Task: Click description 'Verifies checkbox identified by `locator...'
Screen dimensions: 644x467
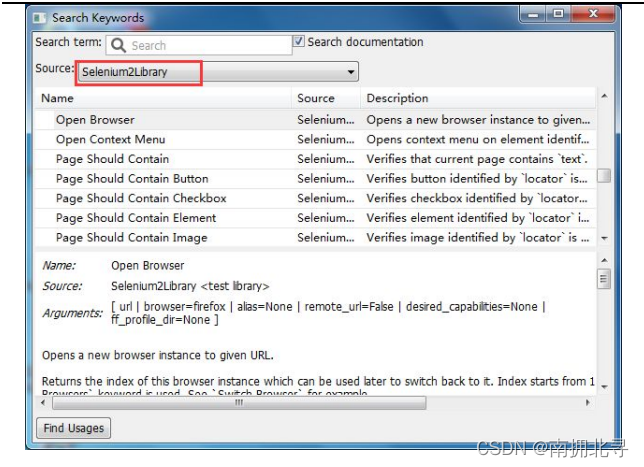Action: tap(477, 199)
